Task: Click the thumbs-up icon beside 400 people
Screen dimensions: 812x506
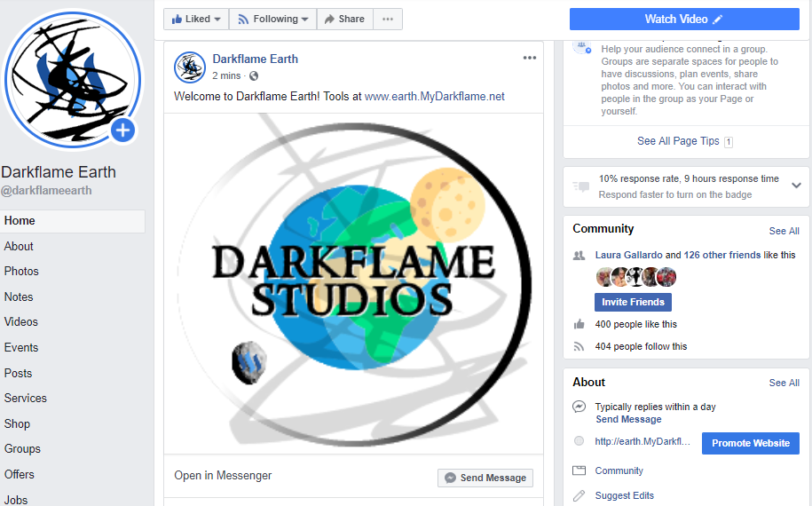Action: (579, 324)
